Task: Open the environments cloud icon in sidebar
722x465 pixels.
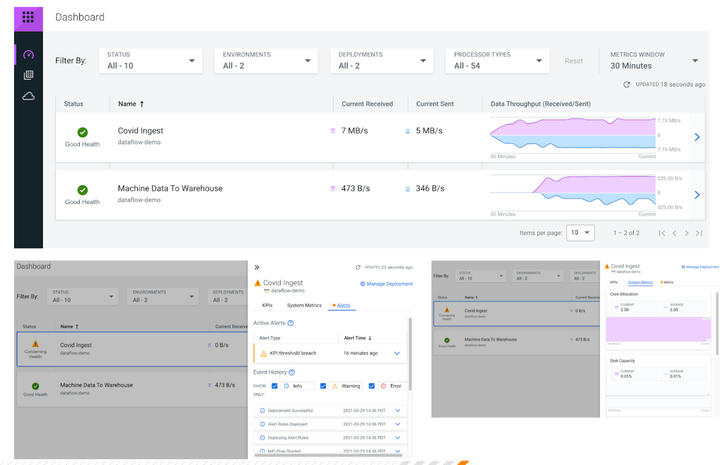Action: tap(28, 96)
